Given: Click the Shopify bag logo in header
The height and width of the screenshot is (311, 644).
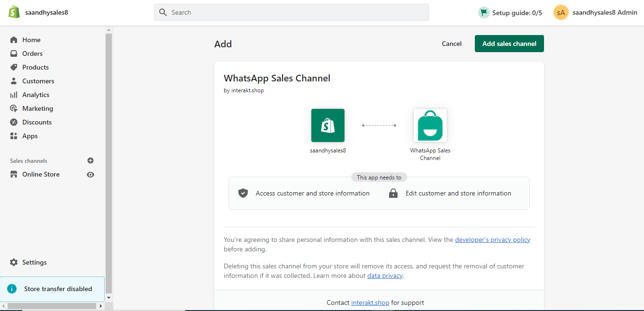Looking at the screenshot, I should pos(14,12).
